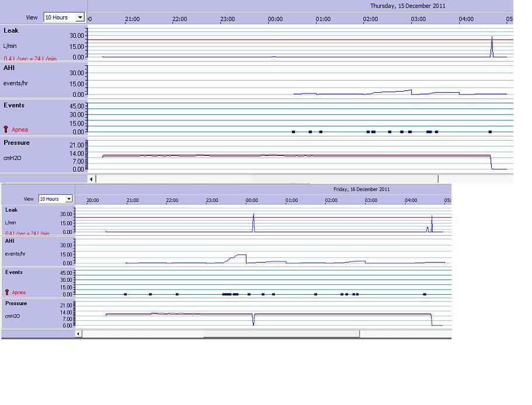Click the Thursday, 15 December 2011 date header

pyautogui.click(x=408, y=6)
